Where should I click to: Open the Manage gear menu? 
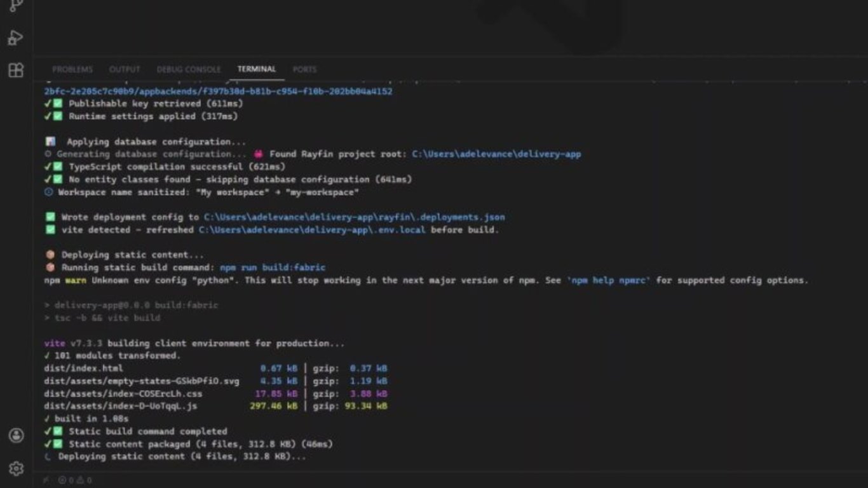point(17,469)
